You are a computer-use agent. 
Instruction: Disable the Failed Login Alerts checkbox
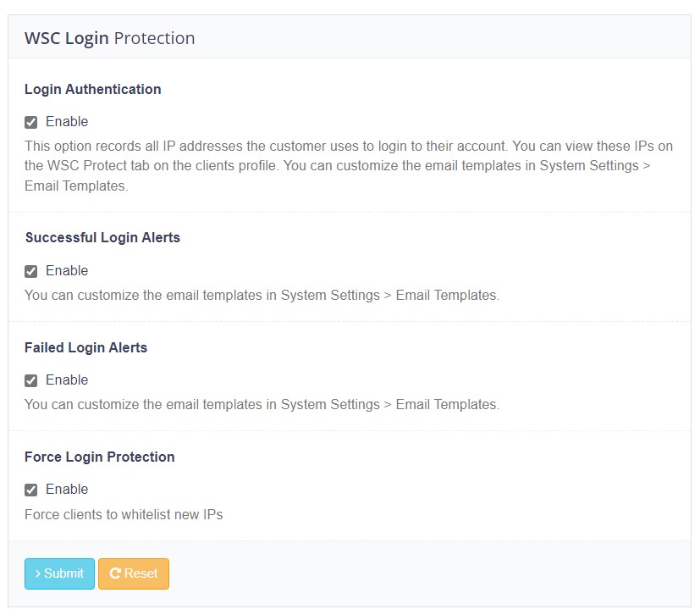click(31, 380)
